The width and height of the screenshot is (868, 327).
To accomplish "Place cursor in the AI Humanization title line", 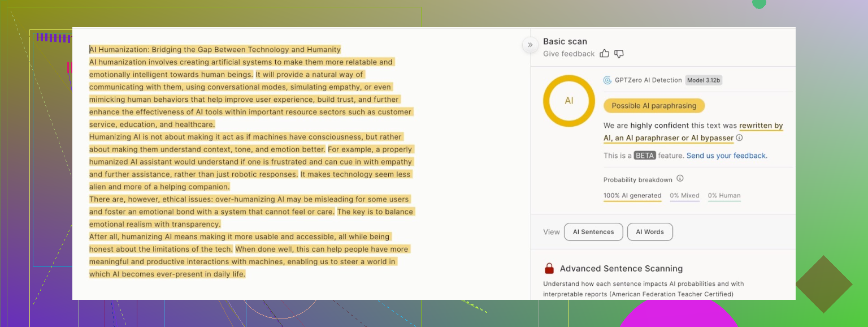I will click(x=215, y=50).
